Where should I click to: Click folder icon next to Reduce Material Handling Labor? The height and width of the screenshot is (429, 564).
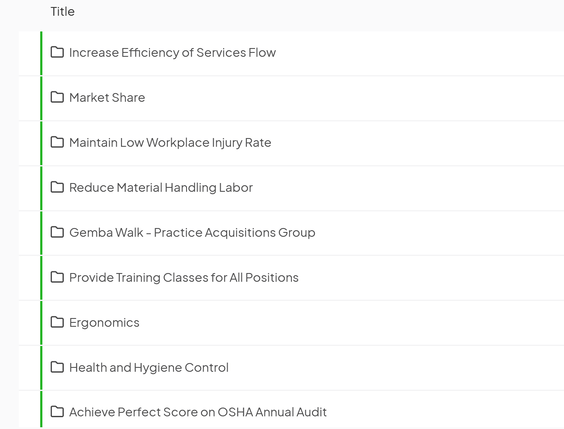pos(57,187)
